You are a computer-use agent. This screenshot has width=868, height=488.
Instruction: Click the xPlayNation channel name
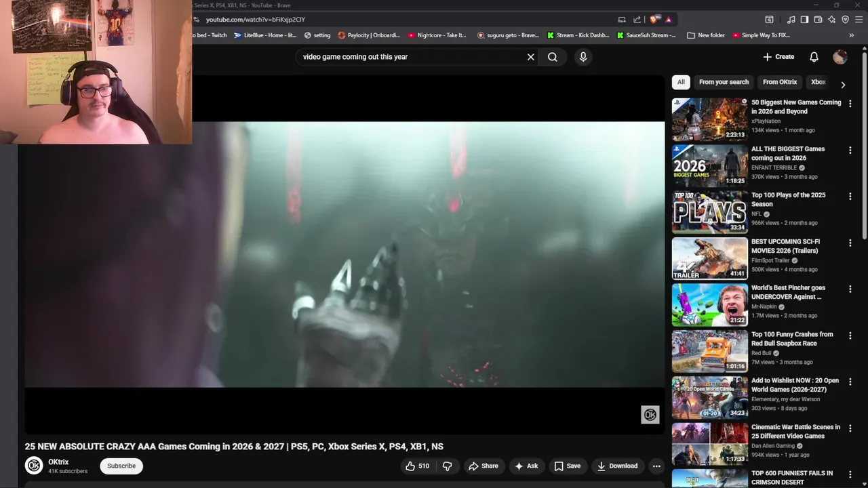[x=766, y=121]
